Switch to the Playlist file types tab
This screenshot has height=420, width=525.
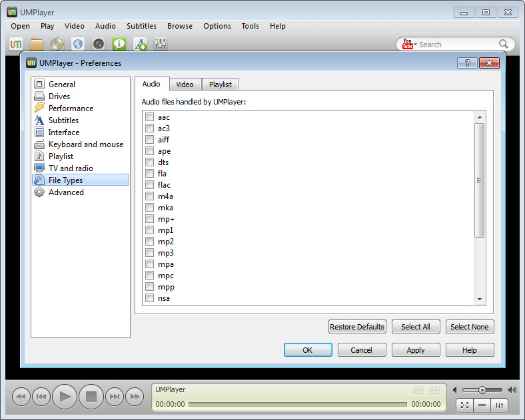[221, 85]
